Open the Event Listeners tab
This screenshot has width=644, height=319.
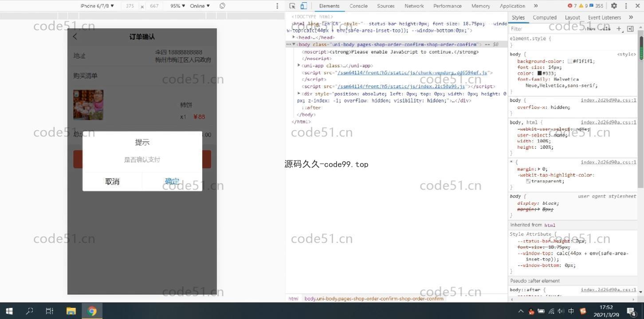[605, 17]
